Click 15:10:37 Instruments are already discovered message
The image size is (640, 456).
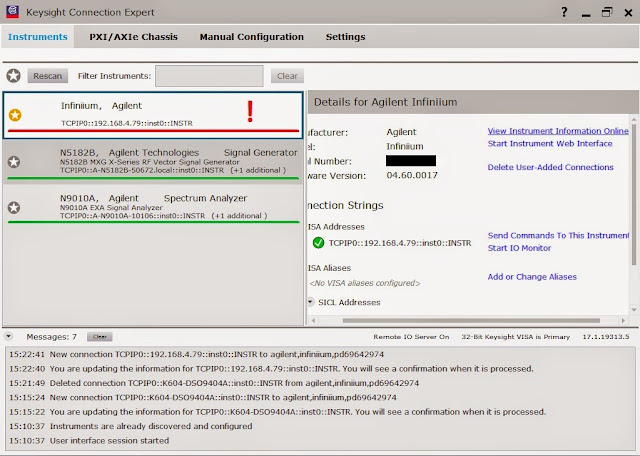click(131, 426)
